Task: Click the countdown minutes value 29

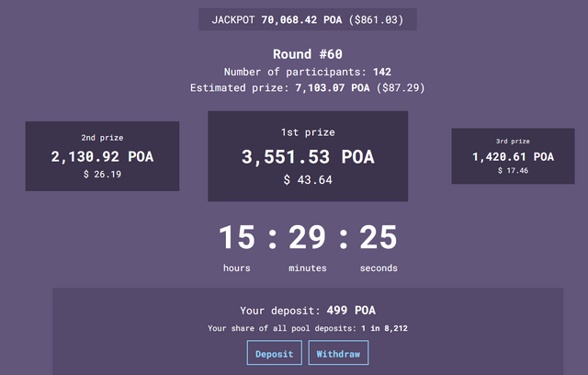Action: [308, 237]
